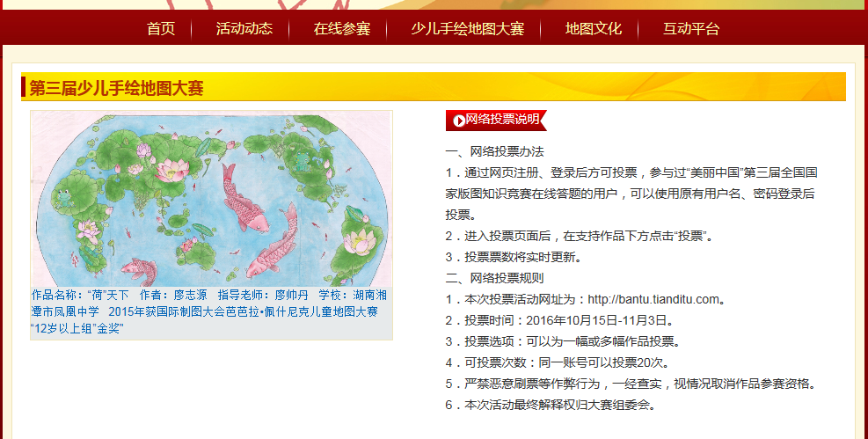
Task: Open the lotus and koi world map artwork
Action: 211,198
